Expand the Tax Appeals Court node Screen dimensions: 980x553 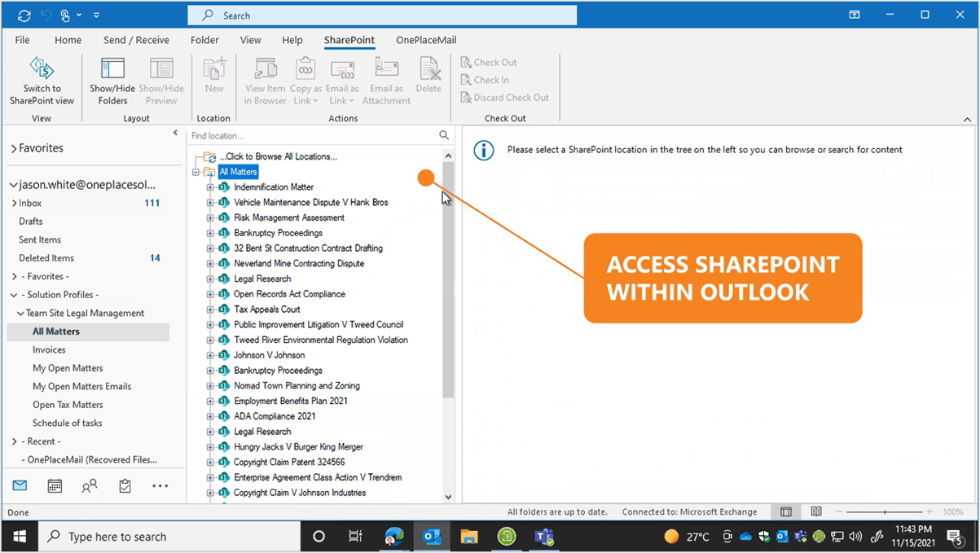coord(210,309)
